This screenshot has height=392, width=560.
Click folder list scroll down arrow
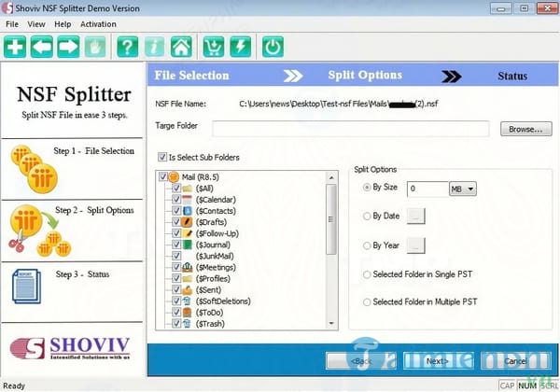331,324
